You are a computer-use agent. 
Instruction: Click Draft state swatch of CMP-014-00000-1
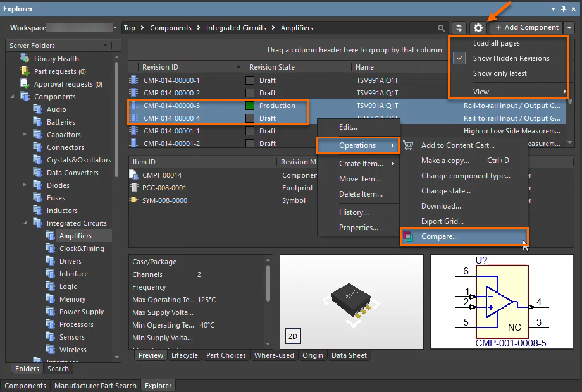tap(250, 80)
